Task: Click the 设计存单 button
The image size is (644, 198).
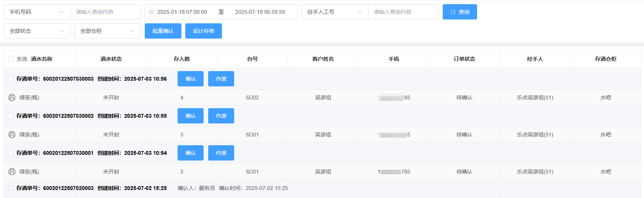Action: [x=203, y=31]
